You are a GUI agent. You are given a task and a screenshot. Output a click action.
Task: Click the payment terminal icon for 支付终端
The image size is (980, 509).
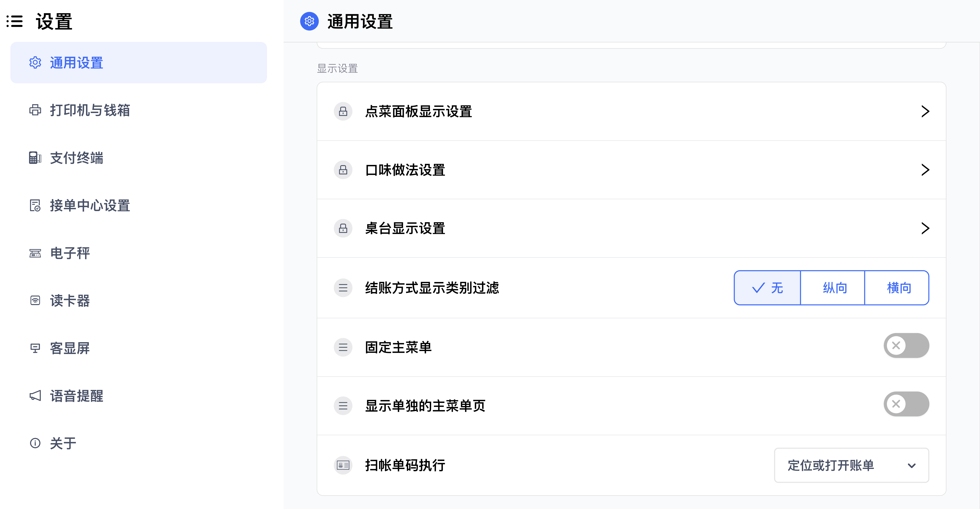click(x=35, y=157)
